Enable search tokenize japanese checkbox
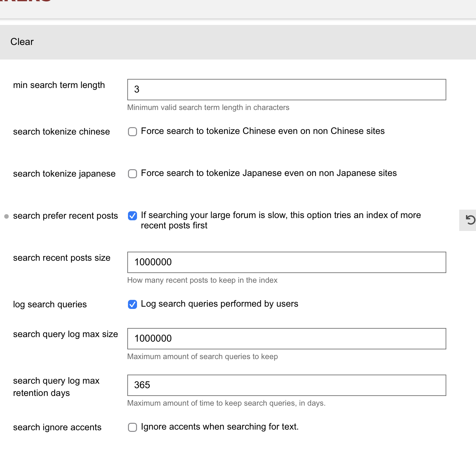This screenshot has width=476, height=471. tap(132, 174)
